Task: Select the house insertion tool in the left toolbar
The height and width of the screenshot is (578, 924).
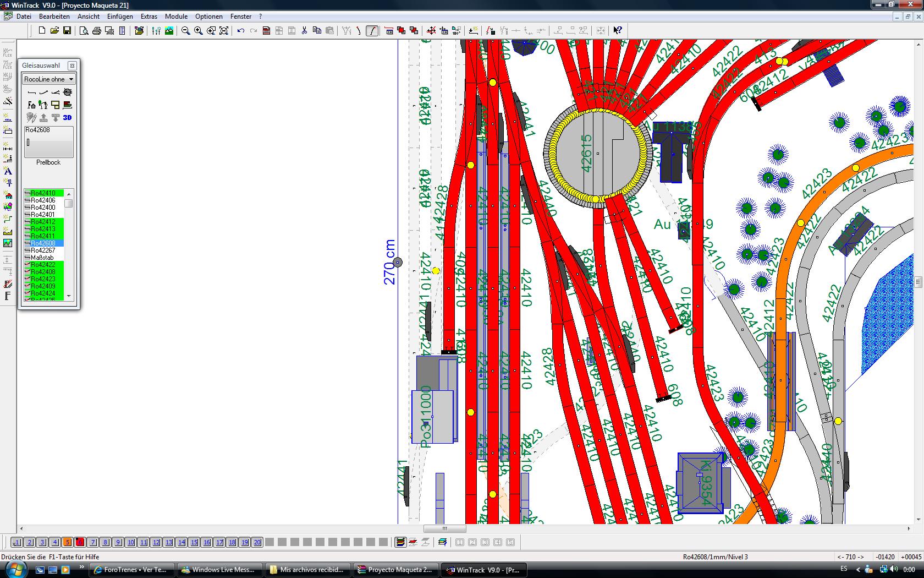Action: click(x=8, y=195)
